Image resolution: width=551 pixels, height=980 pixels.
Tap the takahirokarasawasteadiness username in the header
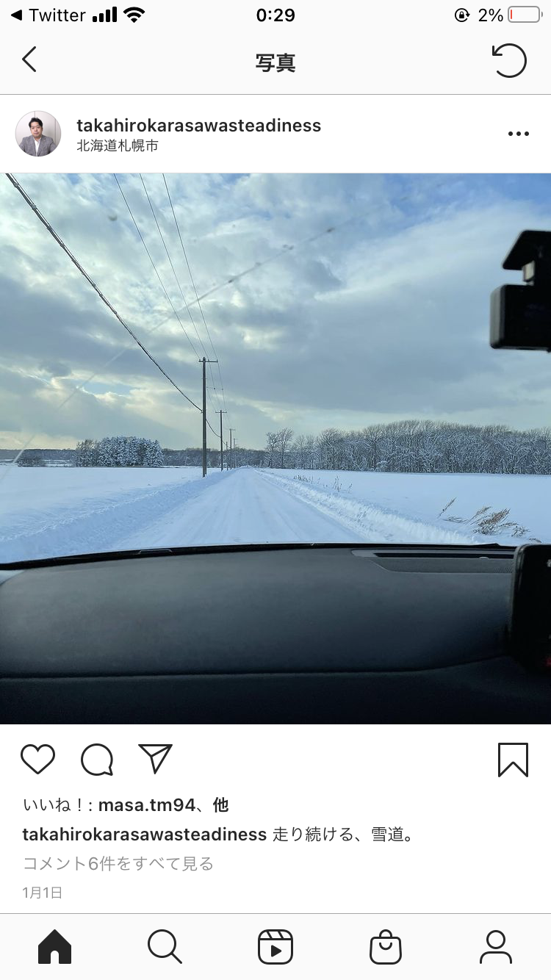click(199, 126)
